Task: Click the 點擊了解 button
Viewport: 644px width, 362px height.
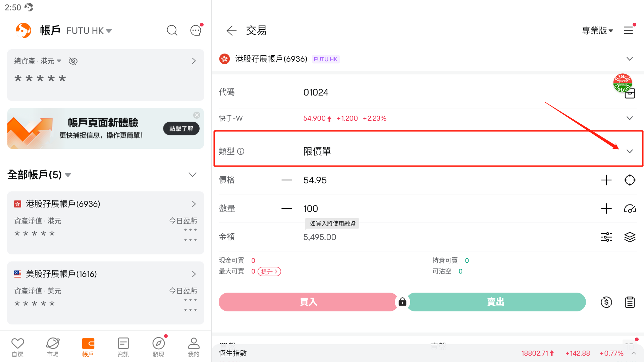Action: [x=181, y=129]
